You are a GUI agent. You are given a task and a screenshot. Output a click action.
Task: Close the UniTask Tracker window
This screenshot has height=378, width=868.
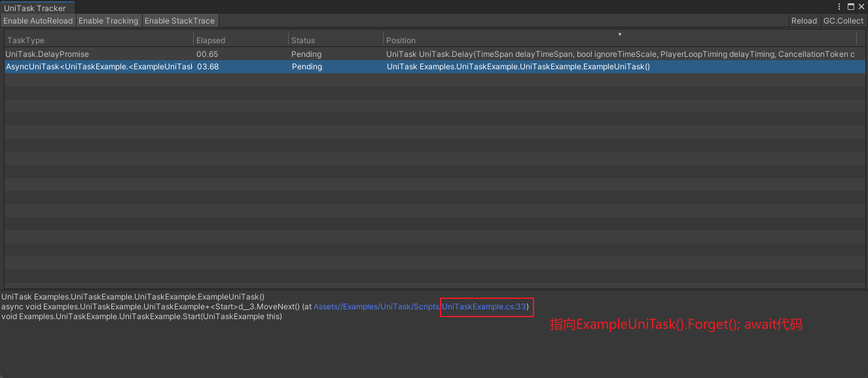(x=861, y=7)
